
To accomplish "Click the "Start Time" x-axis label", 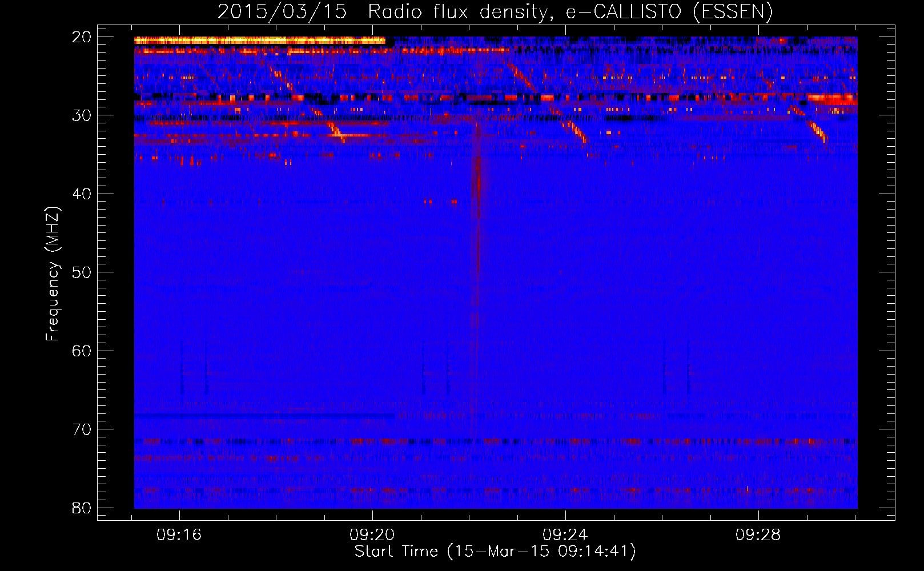I will [495, 552].
